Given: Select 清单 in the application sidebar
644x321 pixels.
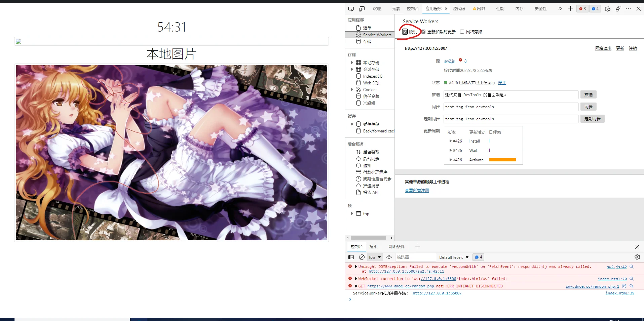Looking at the screenshot, I should click(x=367, y=28).
